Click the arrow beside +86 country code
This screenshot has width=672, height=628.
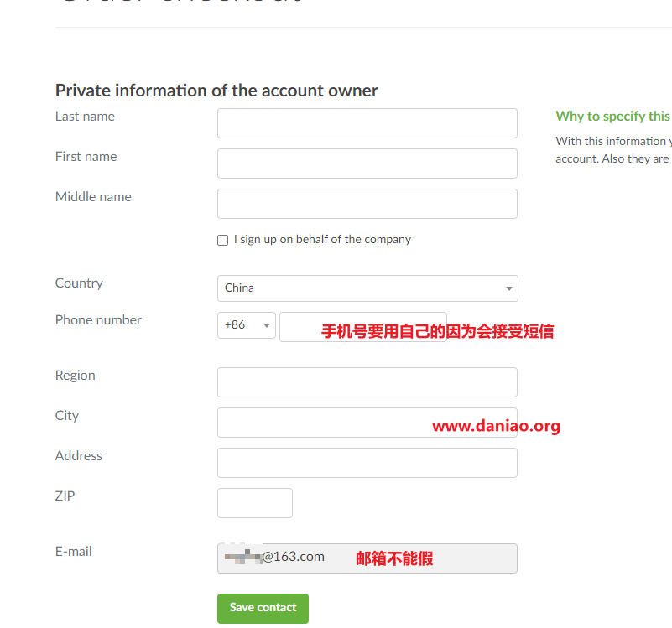(267, 325)
